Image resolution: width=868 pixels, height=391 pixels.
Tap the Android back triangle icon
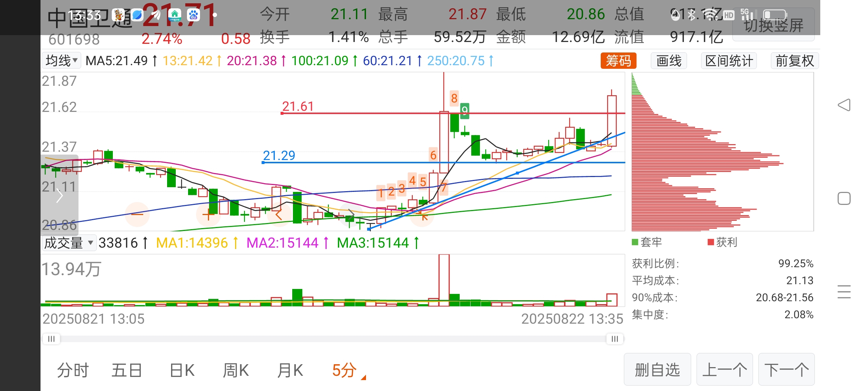point(844,105)
